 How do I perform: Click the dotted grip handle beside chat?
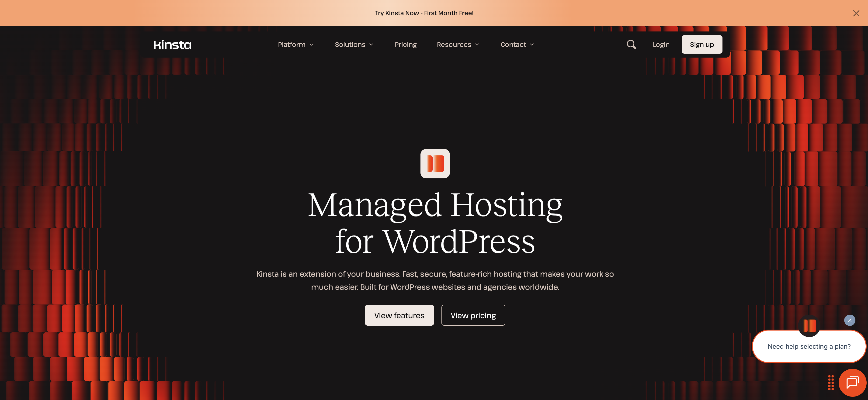[x=831, y=383]
